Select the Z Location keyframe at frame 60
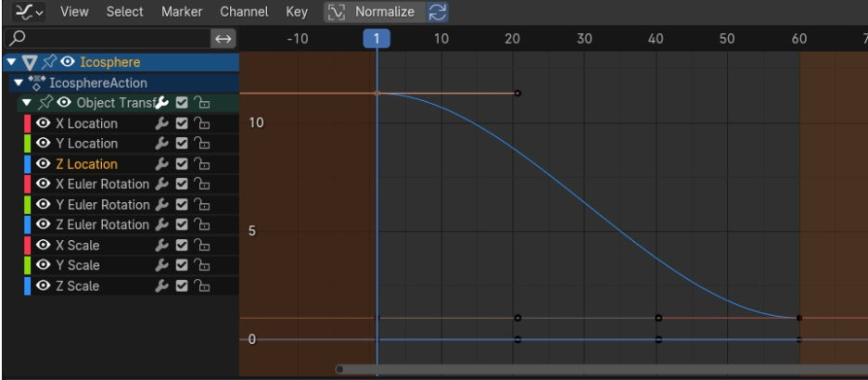Viewport: 868px width, 380px height. click(799, 318)
